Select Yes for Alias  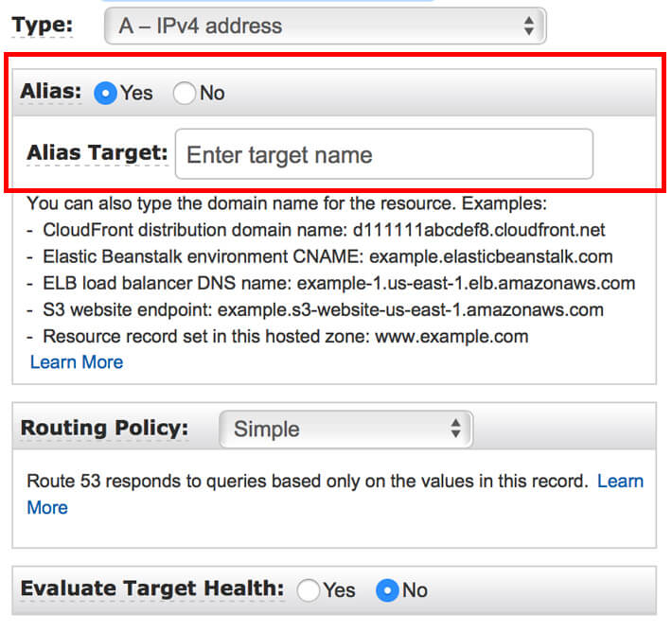pos(106,93)
